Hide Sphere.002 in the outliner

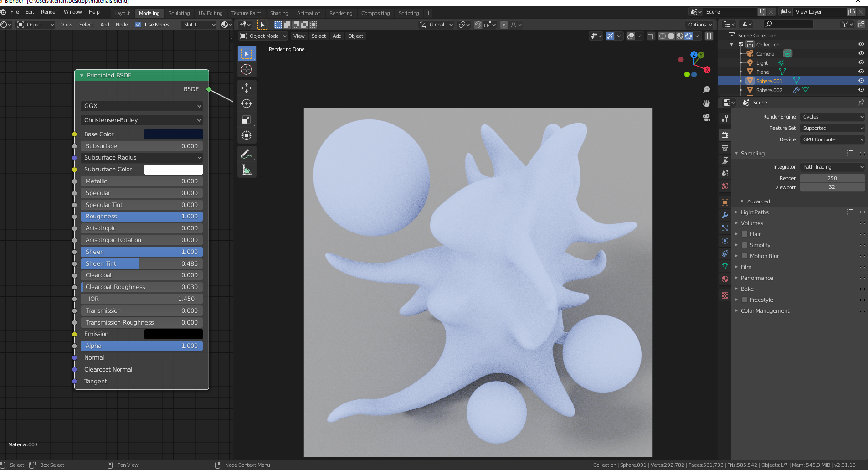[x=861, y=90]
